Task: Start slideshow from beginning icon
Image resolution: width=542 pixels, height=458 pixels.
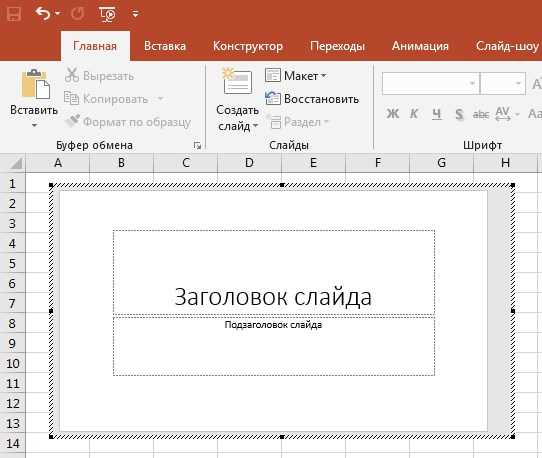Action: [107, 15]
